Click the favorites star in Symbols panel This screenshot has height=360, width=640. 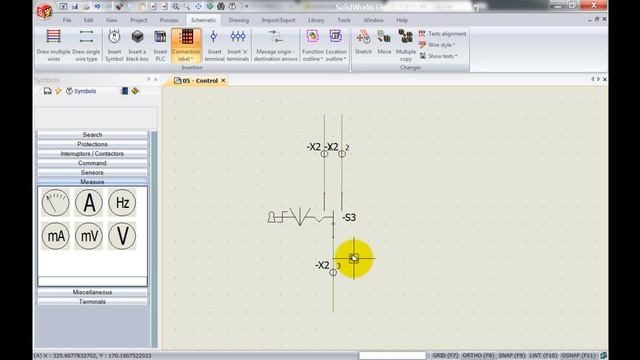[58, 91]
